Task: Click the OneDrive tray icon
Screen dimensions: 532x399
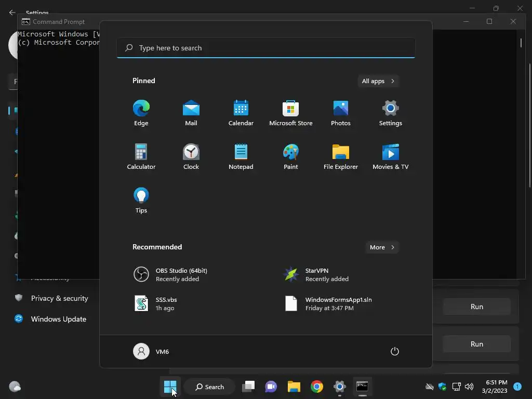Action: point(429,387)
